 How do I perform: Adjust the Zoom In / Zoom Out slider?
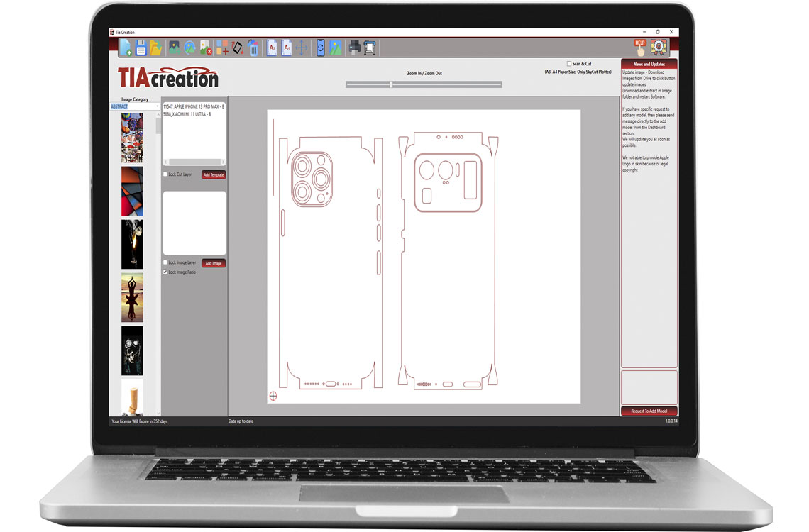point(390,84)
